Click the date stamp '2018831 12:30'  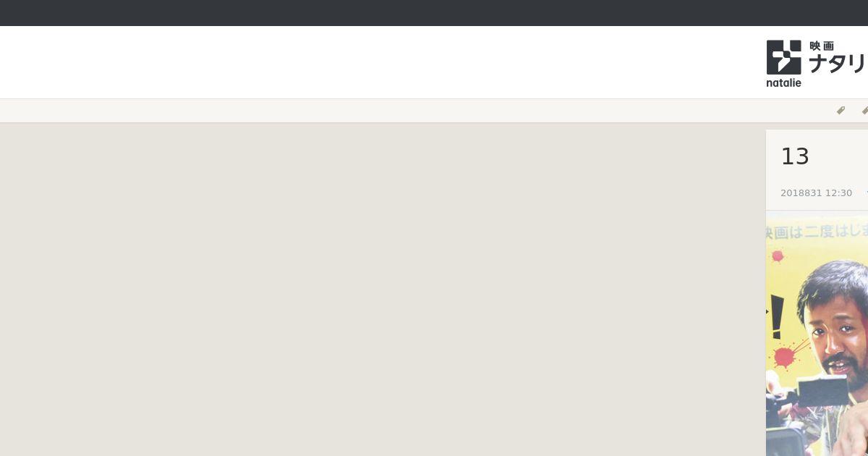point(816,193)
